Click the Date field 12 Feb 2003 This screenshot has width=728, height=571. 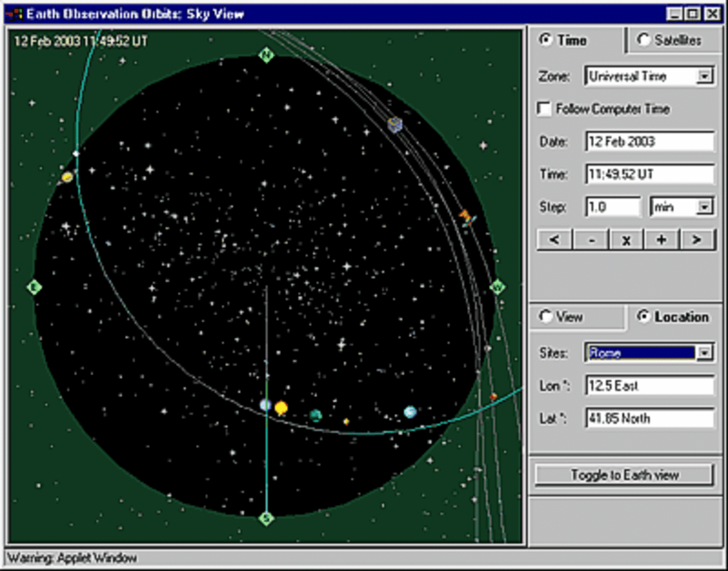(650, 142)
